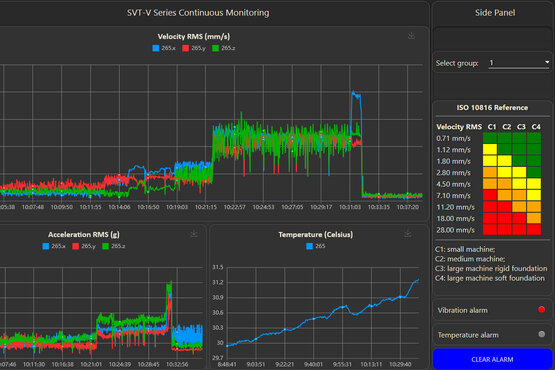Click the C3 column header
555x370 pixels.
(521, 127)
